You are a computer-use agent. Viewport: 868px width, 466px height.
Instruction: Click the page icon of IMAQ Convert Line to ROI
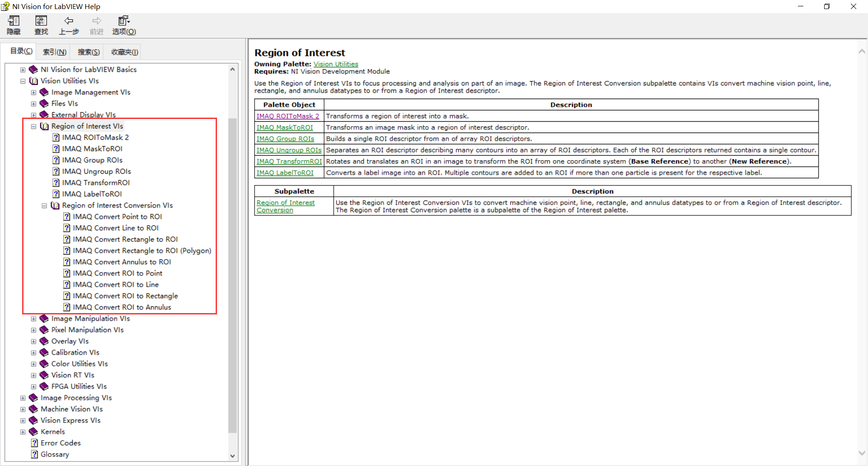[66, 228]
